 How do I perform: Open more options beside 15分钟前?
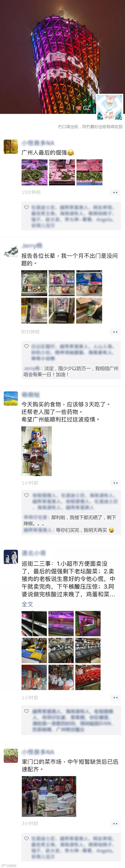(115, 192)
